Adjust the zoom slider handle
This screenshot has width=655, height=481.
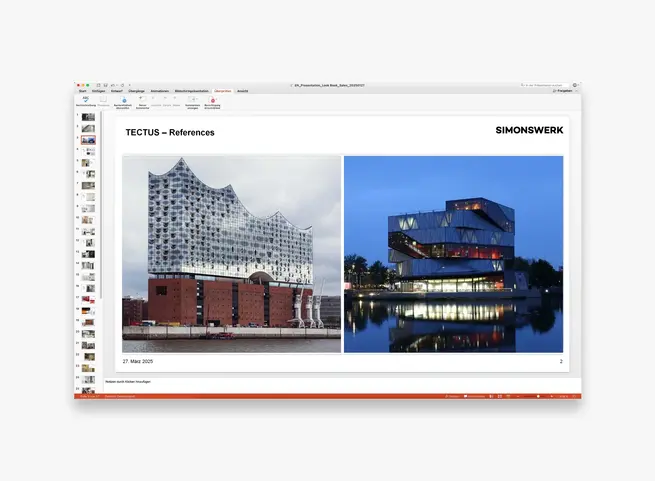[538, 396]
